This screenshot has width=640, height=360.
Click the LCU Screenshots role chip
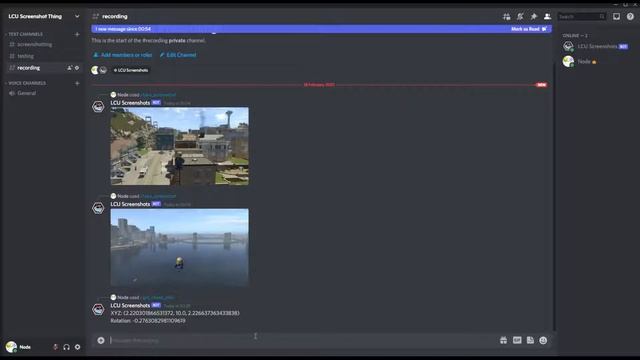[x=131, y=70]
